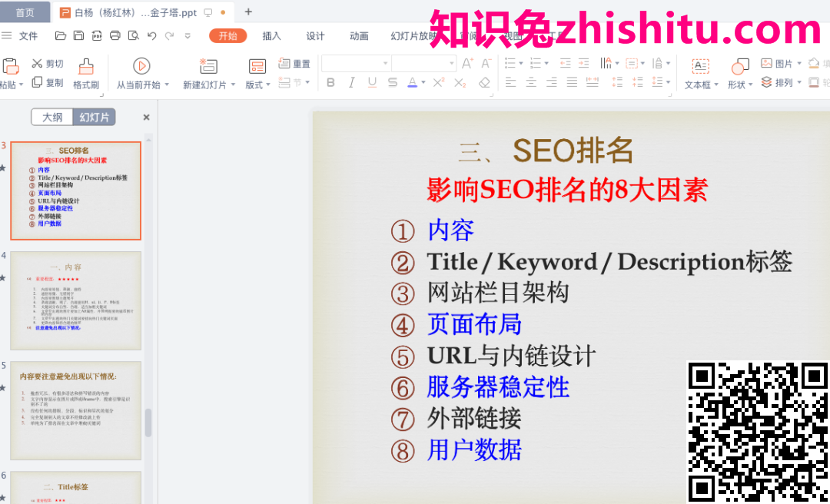Open the numbered list dropdown arrow

[546, 64]
